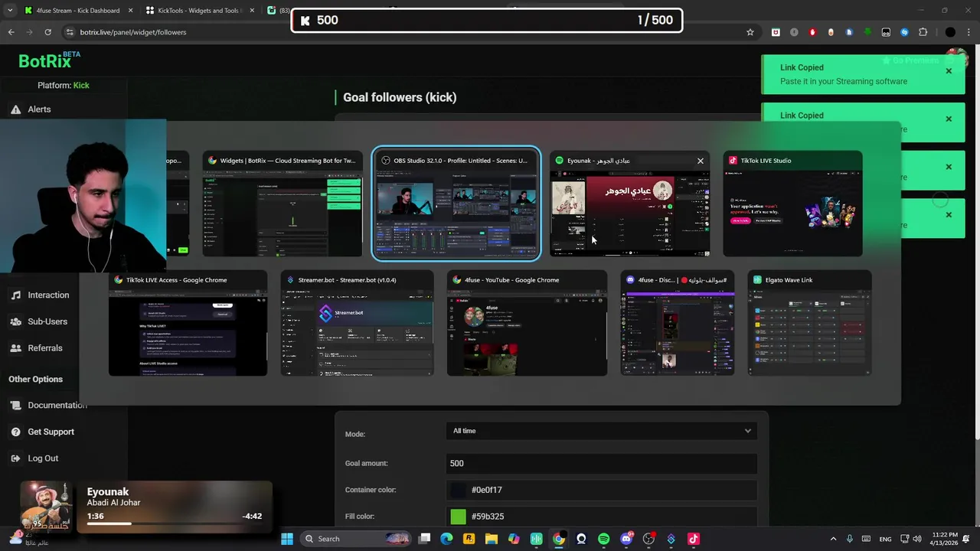Switch to TikTok LIVE Access Chrome window
Image resolution: width=980 pixels, height=551 pixels.
coord(188,323)
